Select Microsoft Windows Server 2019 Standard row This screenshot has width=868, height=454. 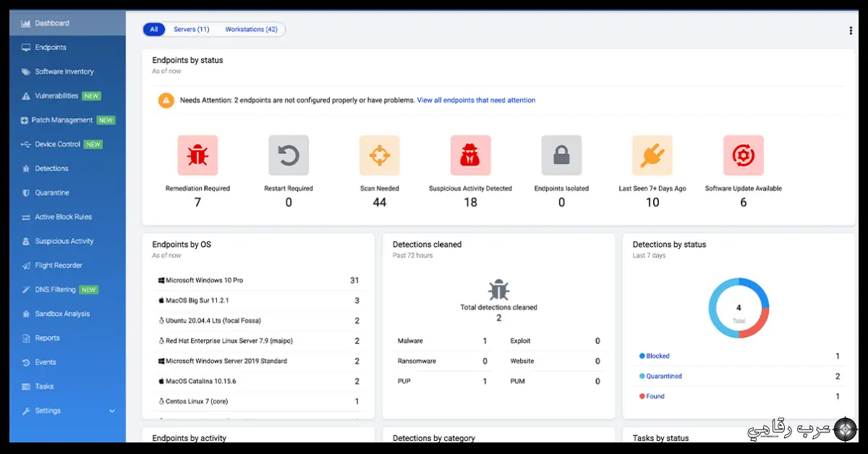click(259, 361)
